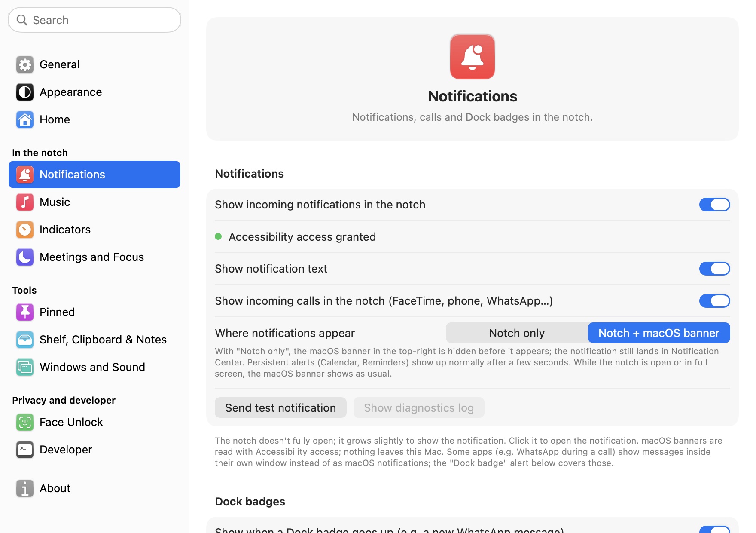
Task: Click the Tools section header
Action: tap(24, 290)
